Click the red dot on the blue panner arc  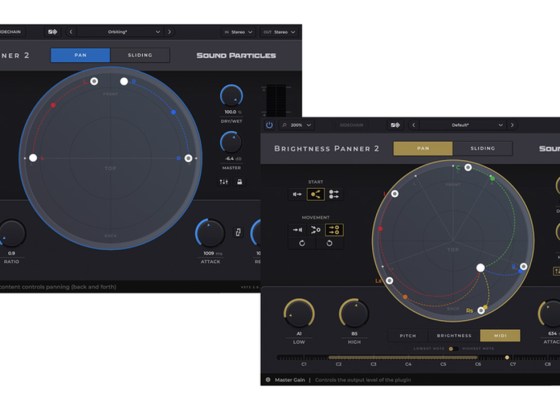click(x=53, y=105)
